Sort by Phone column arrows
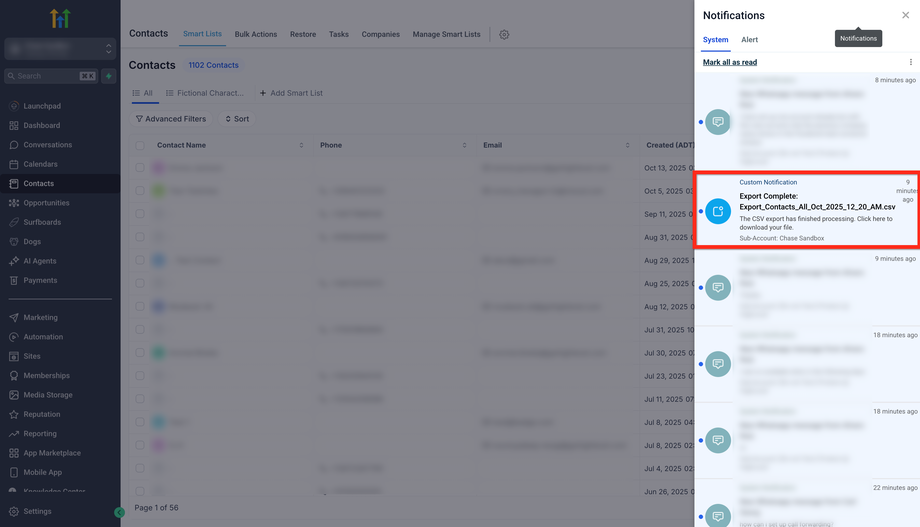920x527 pixels. coord(464,146)
